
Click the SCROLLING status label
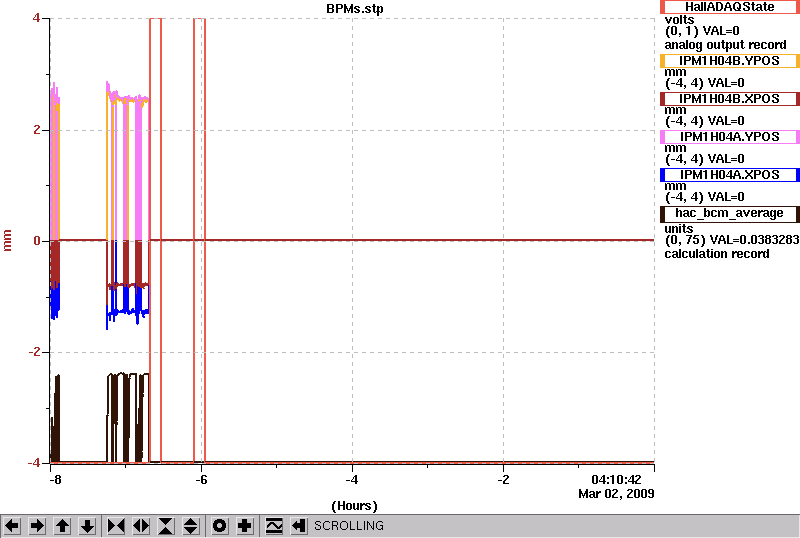pyautogui.click(x=349, y=526)
